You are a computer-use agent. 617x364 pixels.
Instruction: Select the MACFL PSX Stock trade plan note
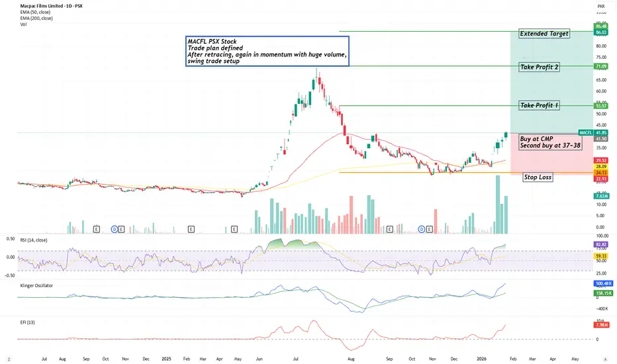tap(267, 51)
